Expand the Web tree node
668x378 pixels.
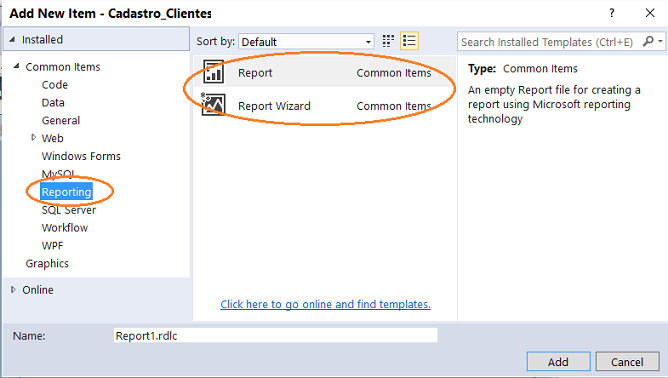(34, 137)
